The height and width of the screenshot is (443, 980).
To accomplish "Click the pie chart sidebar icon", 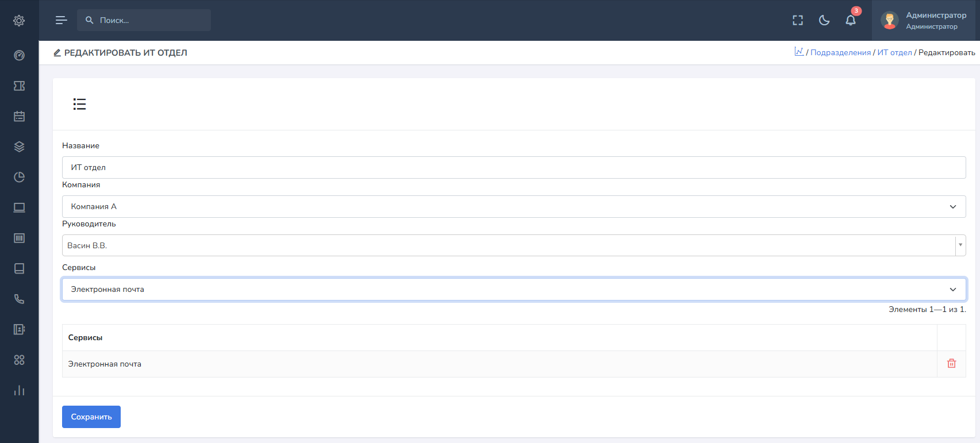I will pyautogui.click(x=19, y=177).
